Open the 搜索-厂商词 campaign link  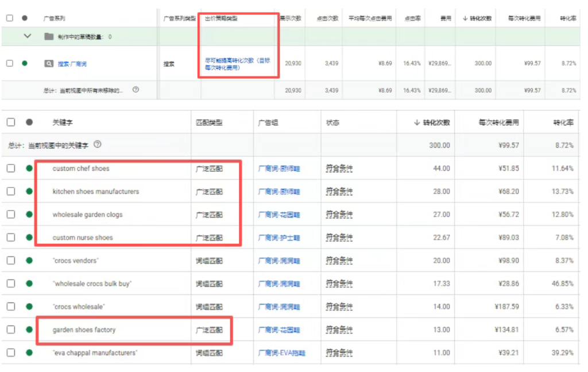tap(72, 64)
